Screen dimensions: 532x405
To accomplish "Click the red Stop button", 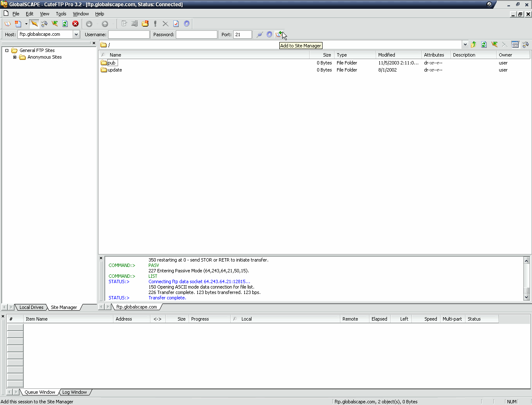I will point(75,24).
